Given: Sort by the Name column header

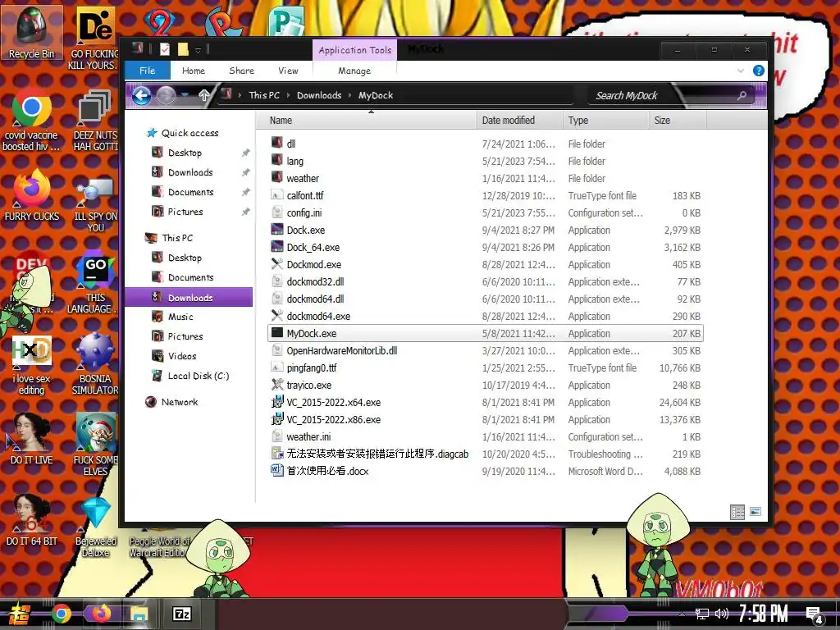Looking at the screenshot, I should [366, 121].
